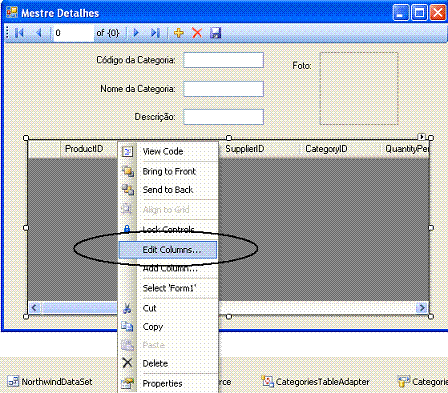The width and height of the screenshot is (448, 393).
Task: Choose Bring to Front menu entry
Action: [x=169, y=171]
